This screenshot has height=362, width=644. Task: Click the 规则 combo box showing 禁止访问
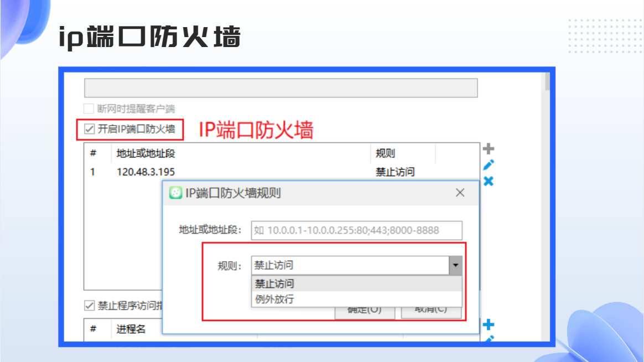coord(356,266)
